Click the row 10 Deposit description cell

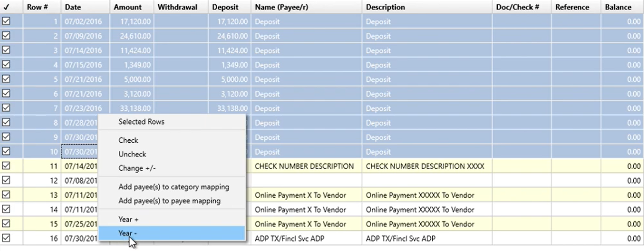tap(427, 151)
